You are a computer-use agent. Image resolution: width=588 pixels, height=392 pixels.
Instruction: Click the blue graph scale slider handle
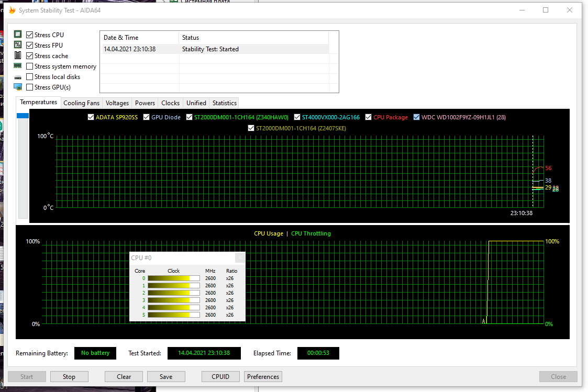[x=23, y=116]
